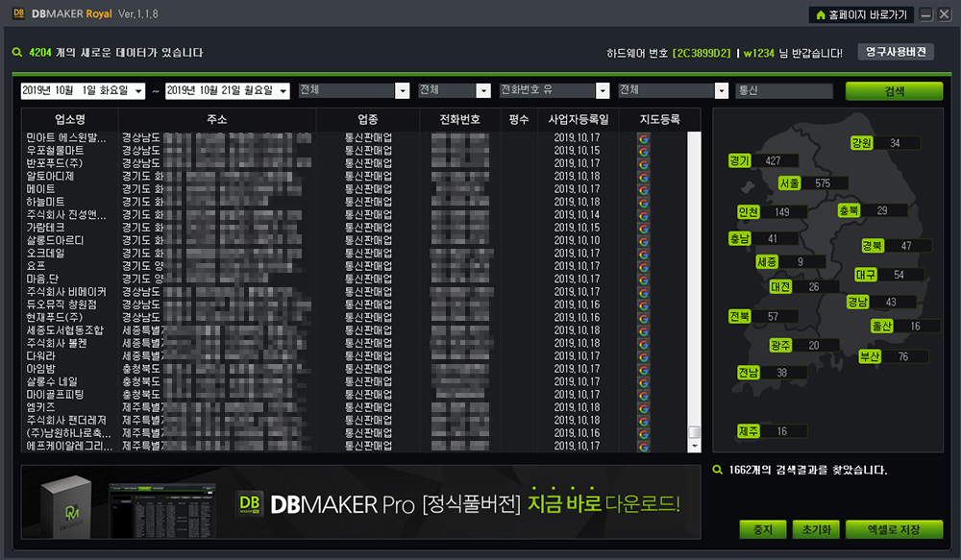Click the 영구사용버전 button

pyautogui.click(x=896, y=52)
